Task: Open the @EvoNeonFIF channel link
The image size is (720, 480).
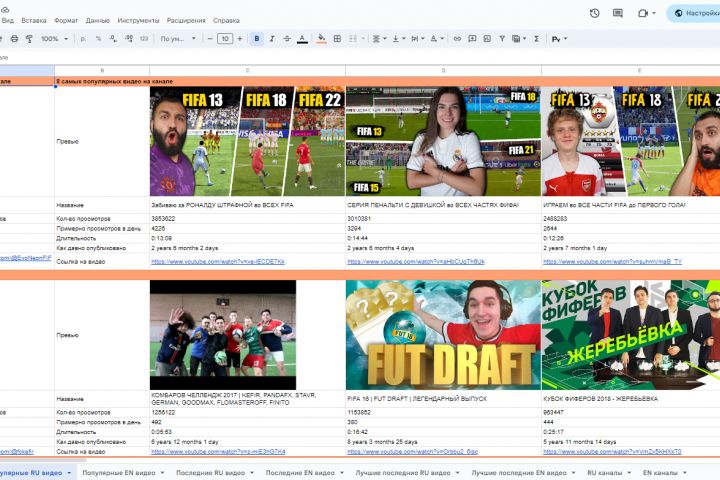Action: click(x=25, y=258)
